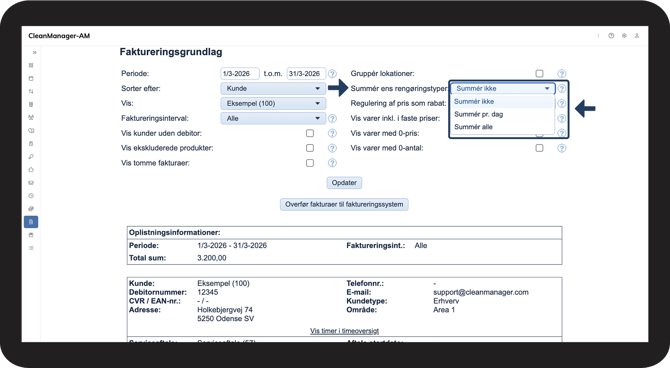
Task: Click the Kunde value Eksempel (100)
Action: coord(223,283)
